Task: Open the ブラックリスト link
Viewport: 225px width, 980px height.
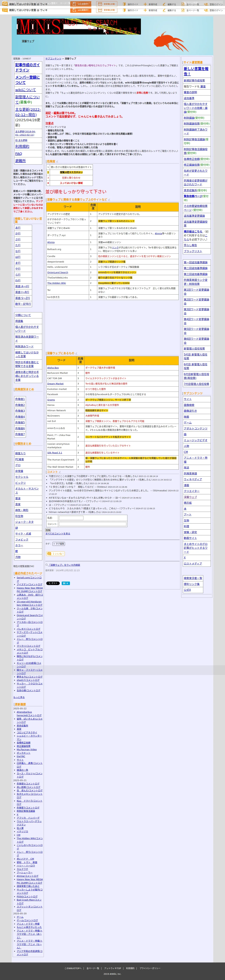Action: click(193, 251)
